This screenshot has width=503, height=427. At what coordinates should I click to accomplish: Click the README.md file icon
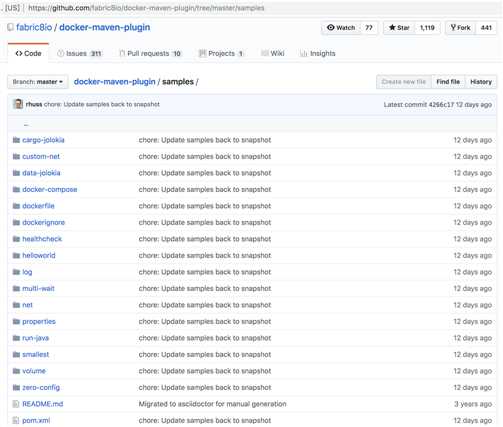coord(16,404)
